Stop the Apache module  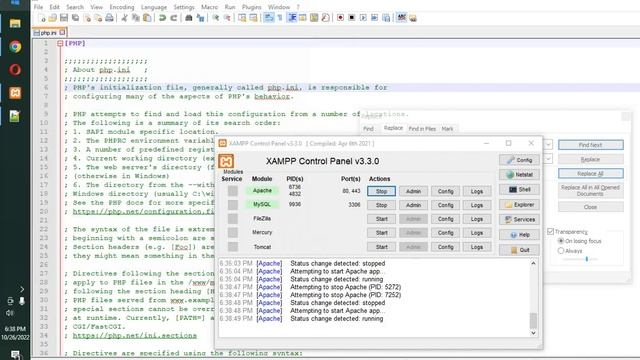coord(381,191)
